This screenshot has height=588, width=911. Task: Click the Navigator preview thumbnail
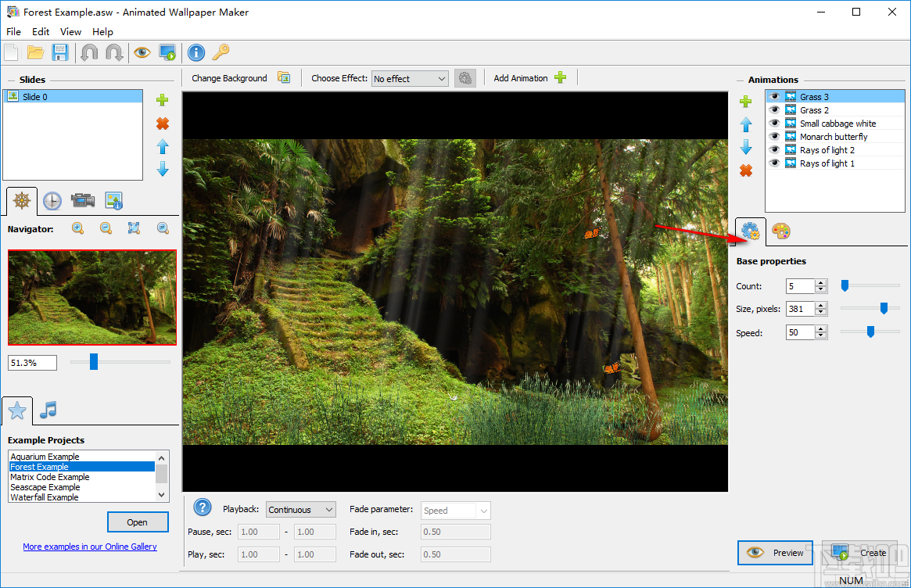pyautogui.click(x=92, y=297)
